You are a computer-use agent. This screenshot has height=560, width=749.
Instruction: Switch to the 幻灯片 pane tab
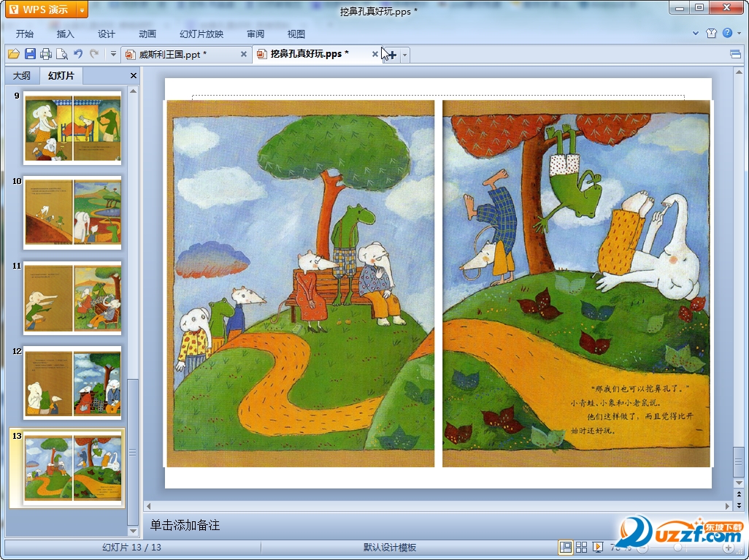pyautogui.click(x=61, y=75)
